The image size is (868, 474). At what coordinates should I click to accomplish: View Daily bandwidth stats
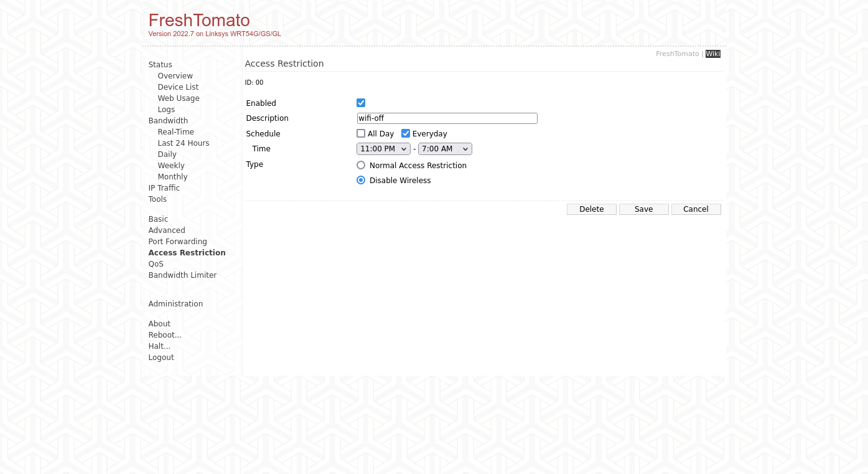(x=167, y=154)
